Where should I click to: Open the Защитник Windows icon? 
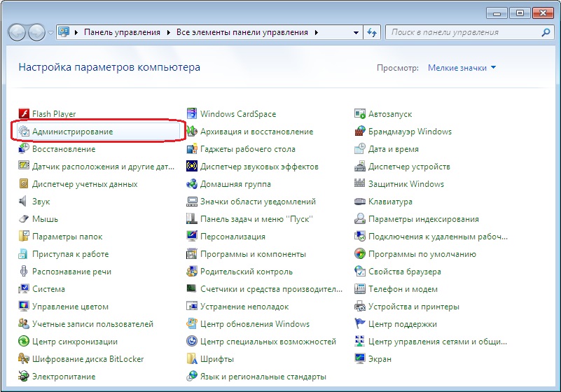pyautogui.click(x=360, y=184)
